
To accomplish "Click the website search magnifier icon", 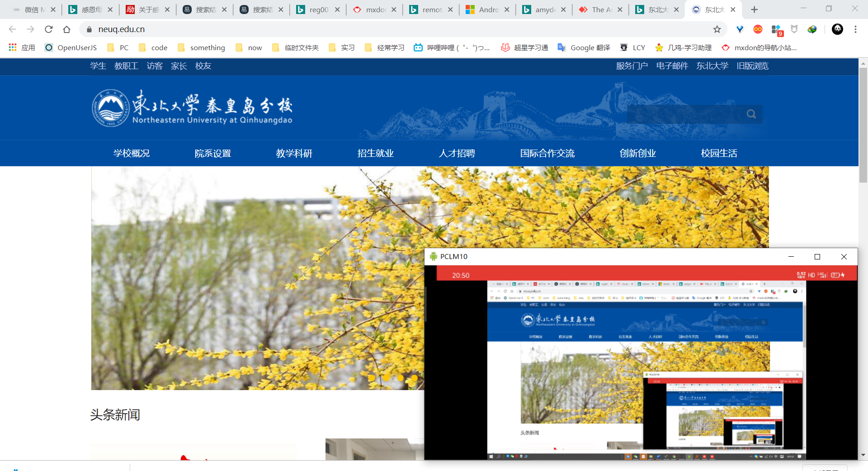I will pos(751,114).
